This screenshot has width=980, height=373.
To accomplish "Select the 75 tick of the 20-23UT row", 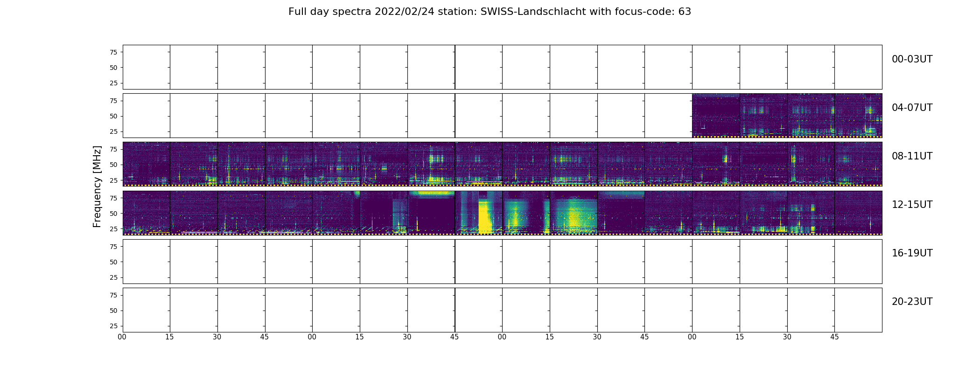I will pyautogui.click(x=113, y=295).
